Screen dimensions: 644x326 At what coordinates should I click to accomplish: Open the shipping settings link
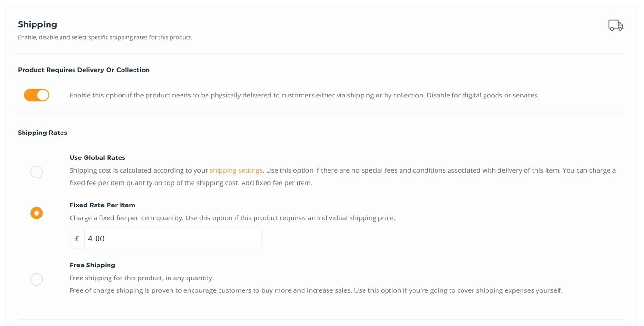click(x=236, y=170)
